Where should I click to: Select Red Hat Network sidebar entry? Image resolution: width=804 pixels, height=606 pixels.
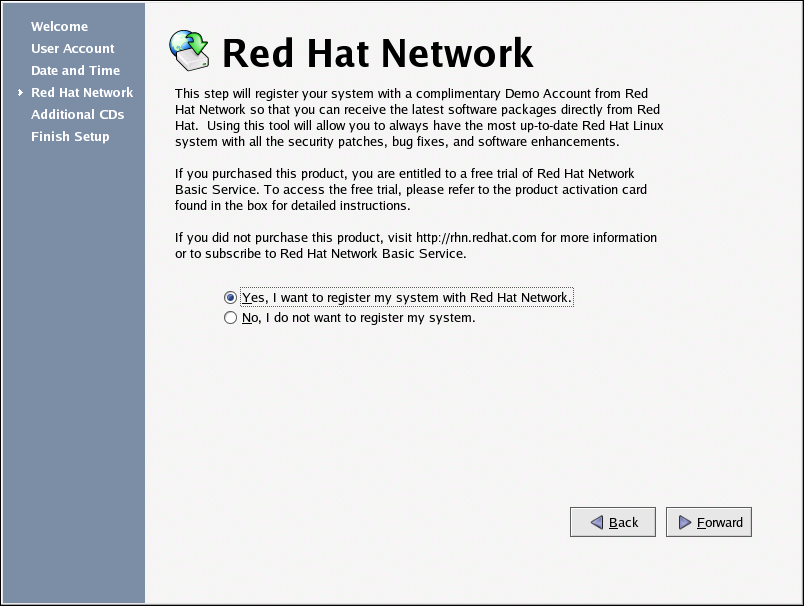(81, 93)
